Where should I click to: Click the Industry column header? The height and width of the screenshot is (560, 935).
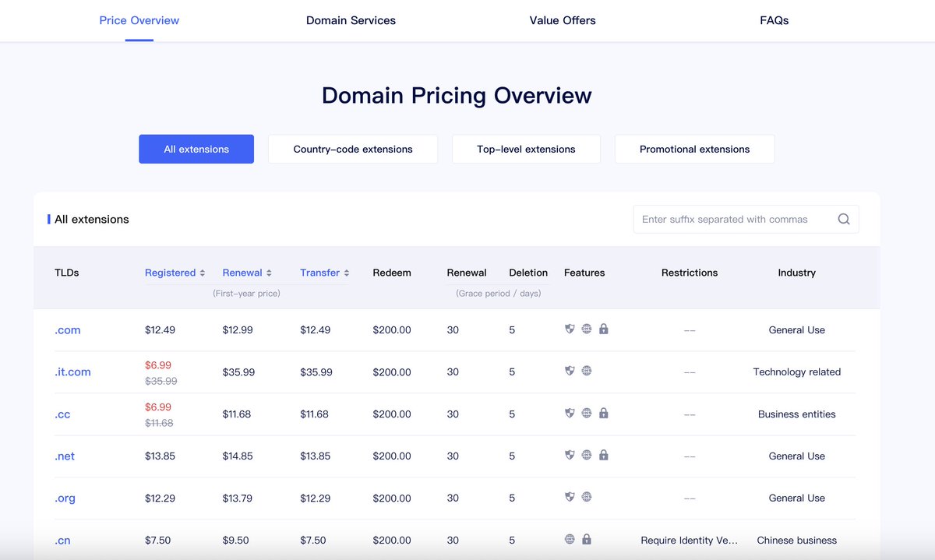(x=797, y=273)
